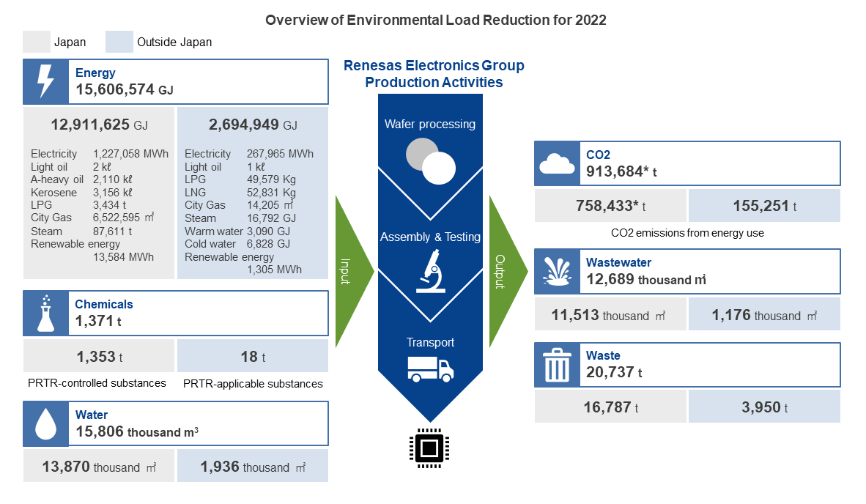The height and width of the screenshot is (504, 866).
Task: Click the 'PRTR-applicable substances' caption
Action: (x=253, y=384)
